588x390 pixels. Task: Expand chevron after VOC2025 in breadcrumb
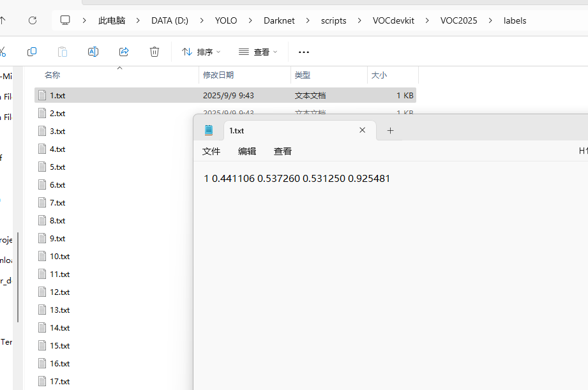click(x=490, y=20)
